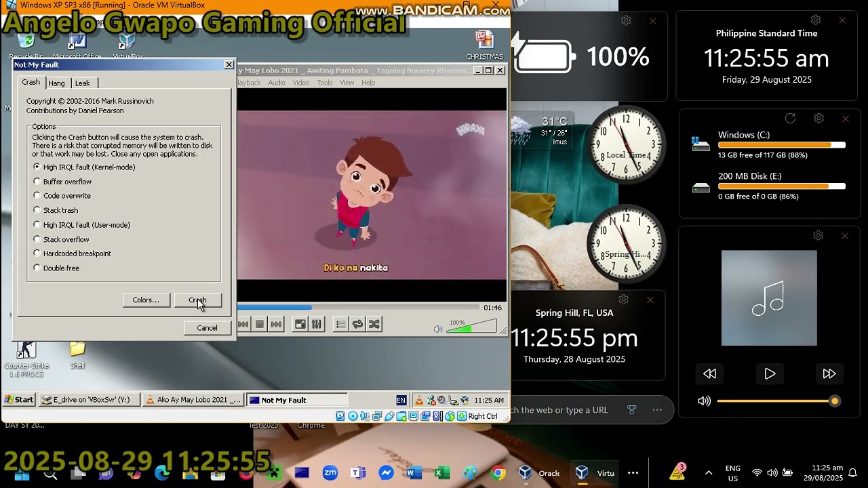Toggle VLC loop mode
This screenshot has height=488, width=868.
[x=357, y=325]
